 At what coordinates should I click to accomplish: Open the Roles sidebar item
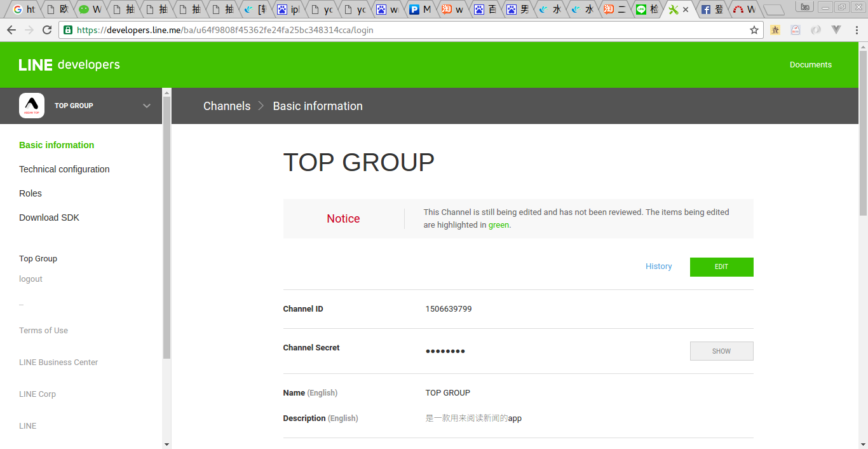pyautogui.click(x=31, y=193)
